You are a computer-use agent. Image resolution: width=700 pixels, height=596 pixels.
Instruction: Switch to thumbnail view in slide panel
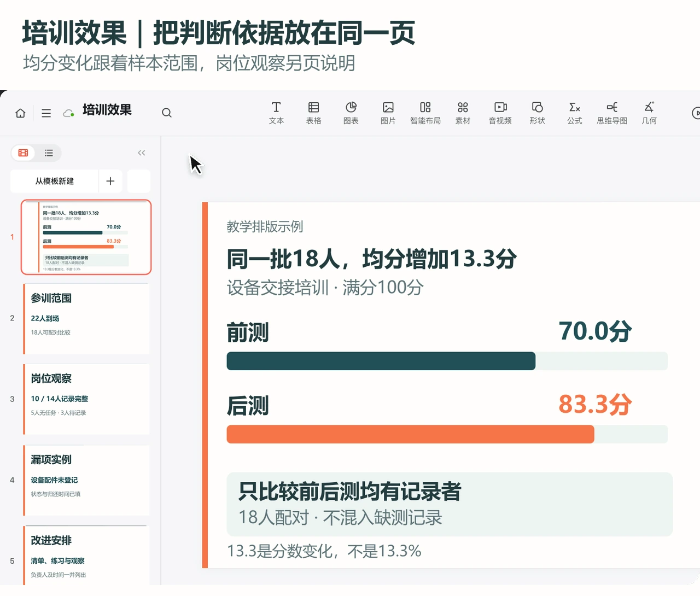click(x=24, y=153)
